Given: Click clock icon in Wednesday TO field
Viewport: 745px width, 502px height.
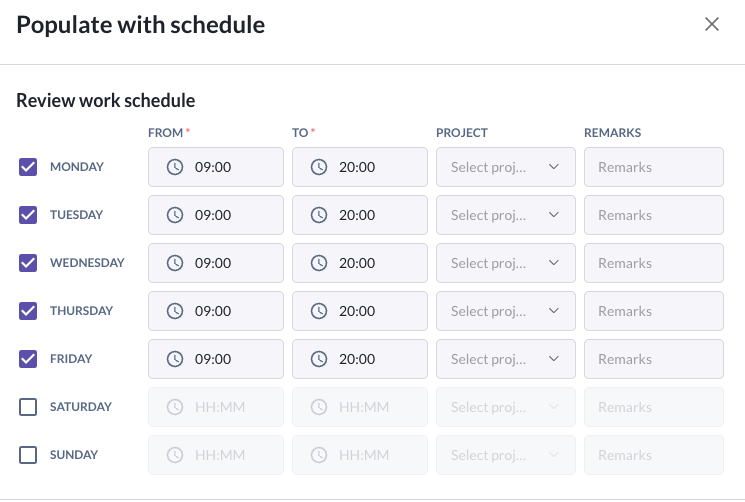Looking at the screenshot, I should pyautogui.click(x=319, y=263).
